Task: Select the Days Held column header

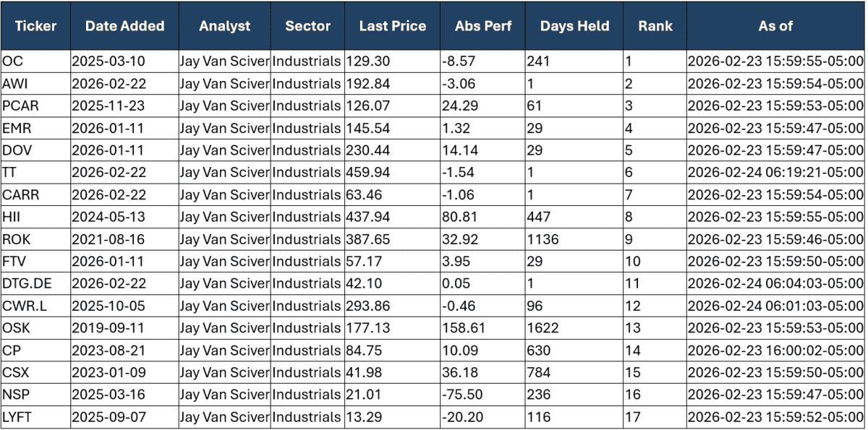Action: 574,25
